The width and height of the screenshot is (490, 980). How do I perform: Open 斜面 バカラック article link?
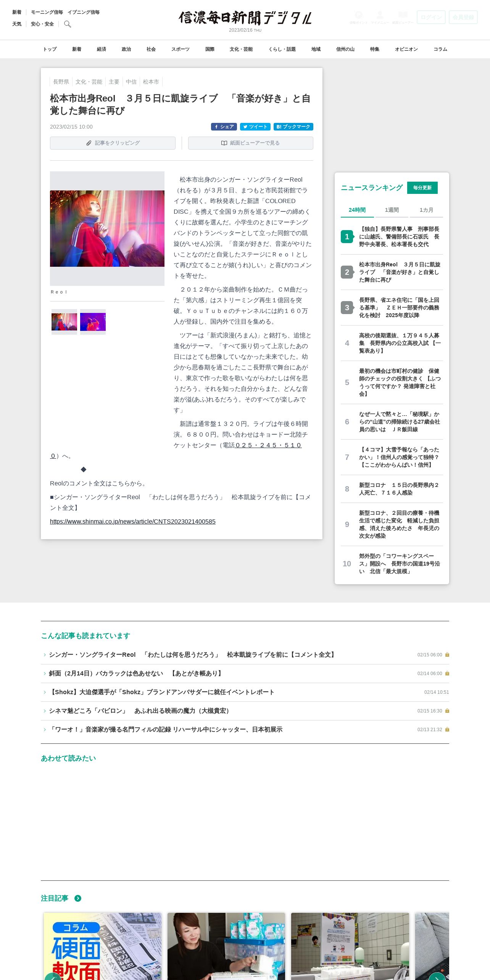click(136, 674)
